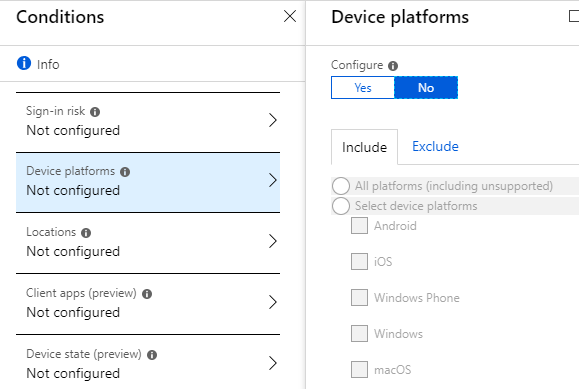Select the Device platforms condition label
This screenshot has height=389, width=579.
coord(71,171)
